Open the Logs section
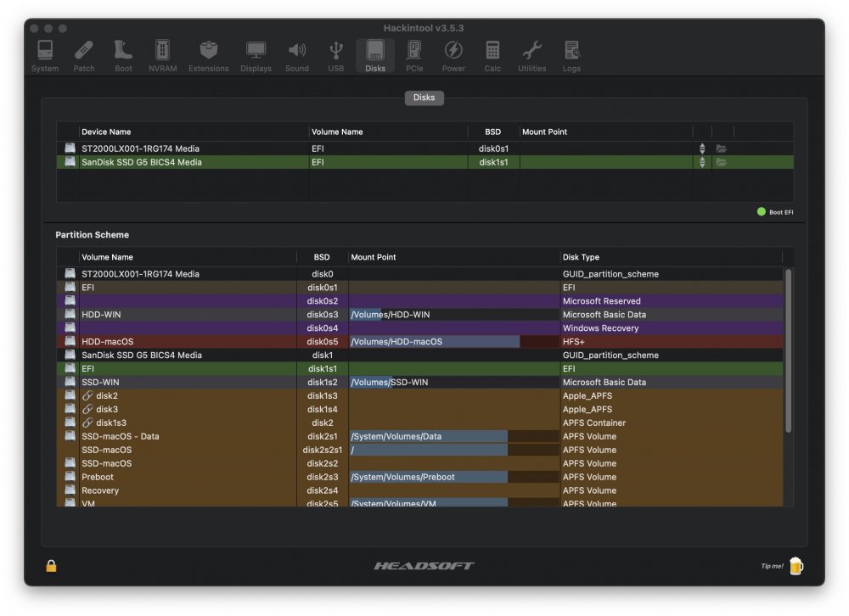Image resolution: width=849 pixels, height=616 pixels. [571, 56]
